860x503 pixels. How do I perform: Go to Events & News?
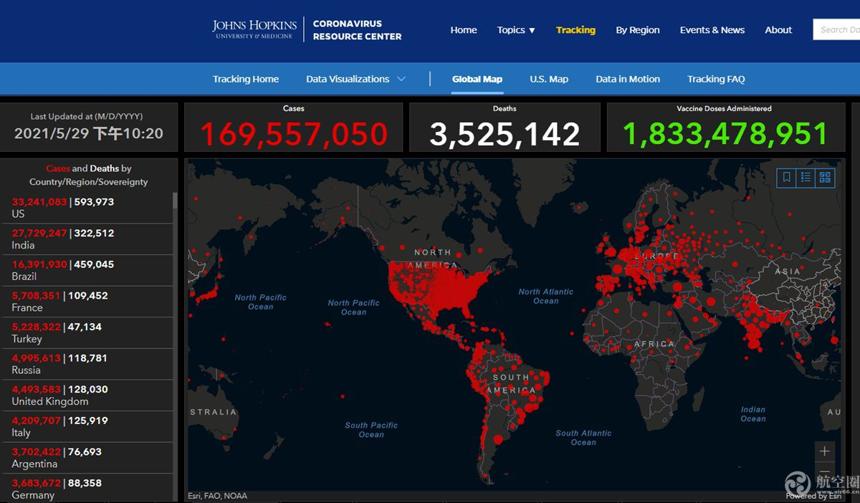click(712, 30)
